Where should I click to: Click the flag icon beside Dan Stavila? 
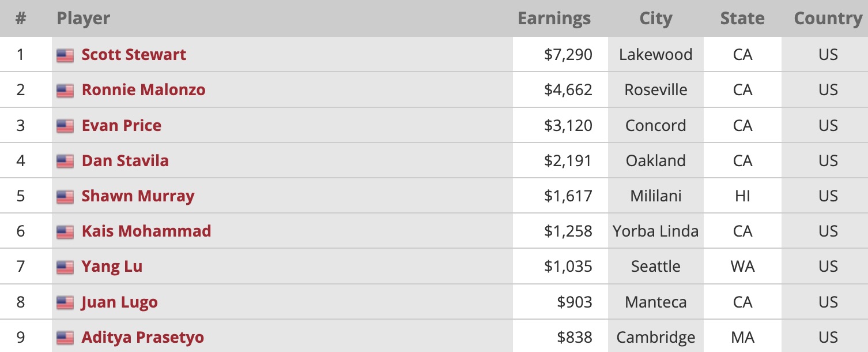65,161
